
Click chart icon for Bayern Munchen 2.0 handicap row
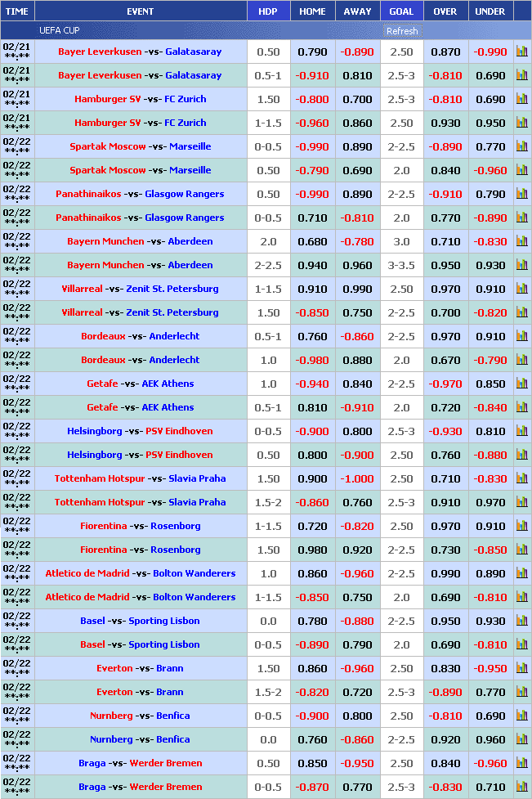521,240
